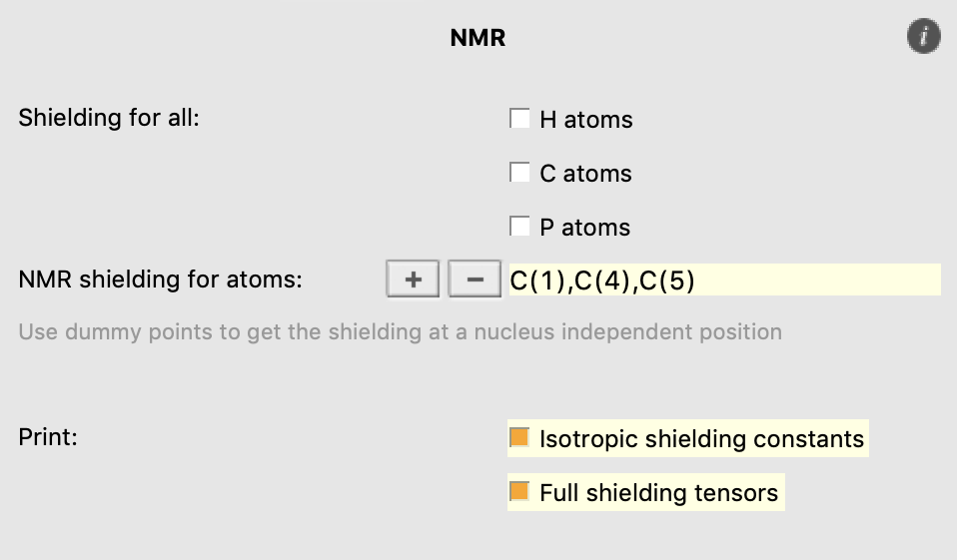Click the dummy points hint text
The image size is (957, 560).
[400, 331]
